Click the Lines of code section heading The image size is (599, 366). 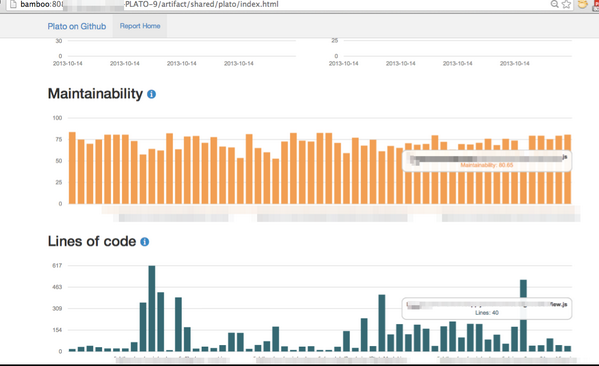(x=92, y=241)
